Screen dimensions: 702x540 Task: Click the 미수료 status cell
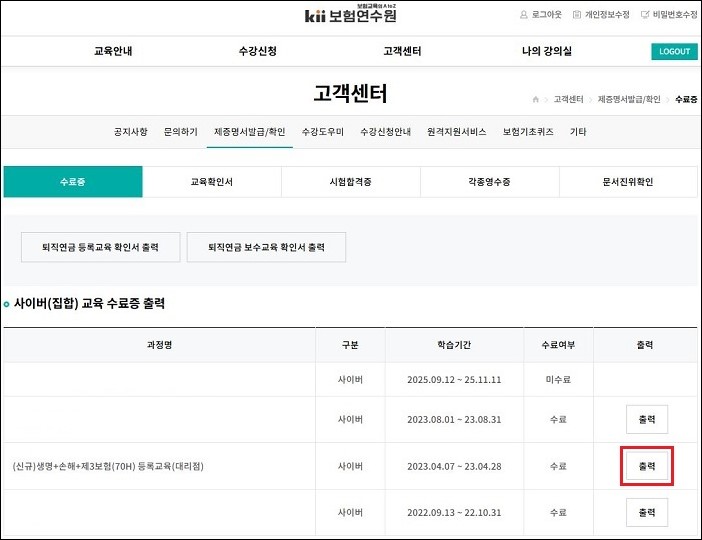(558, 380)
